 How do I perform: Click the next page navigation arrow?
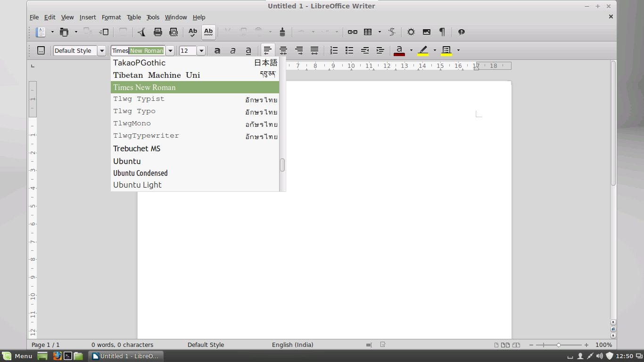pyautogui.click(x=613, y=336)
